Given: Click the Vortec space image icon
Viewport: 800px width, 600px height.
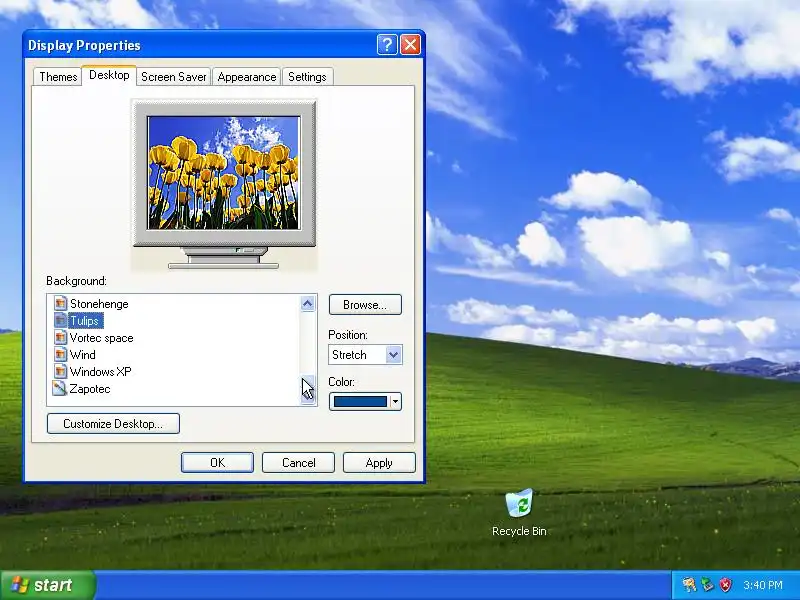Looking at the screenshot, I should (x=60, y=337).
